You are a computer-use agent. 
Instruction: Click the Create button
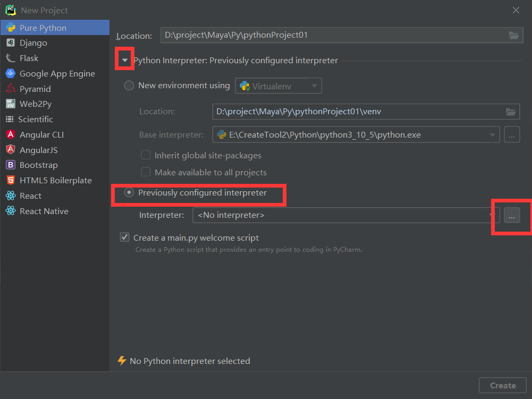coord(502,386)
